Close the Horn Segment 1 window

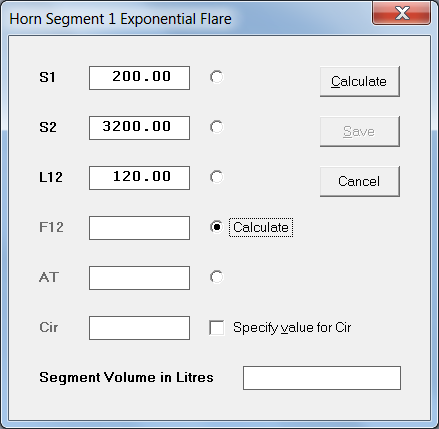tap(401, 13)
